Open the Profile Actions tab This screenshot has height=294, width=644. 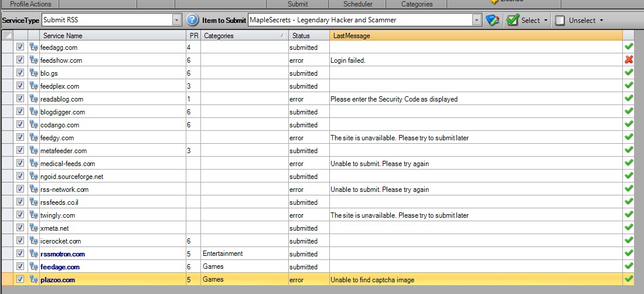pyautogui.click(x=29, y=4)
